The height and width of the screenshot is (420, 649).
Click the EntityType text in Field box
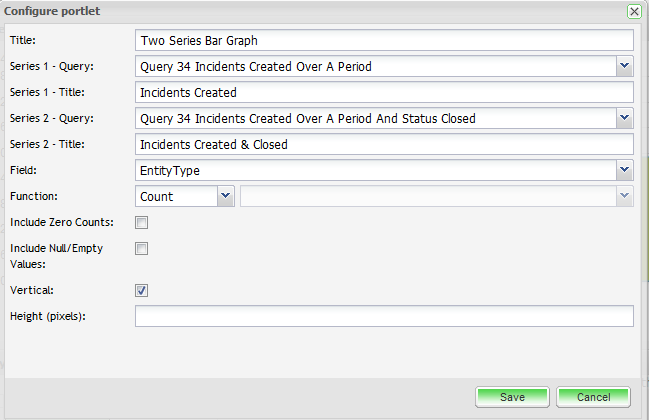click(x=171, y=171)
